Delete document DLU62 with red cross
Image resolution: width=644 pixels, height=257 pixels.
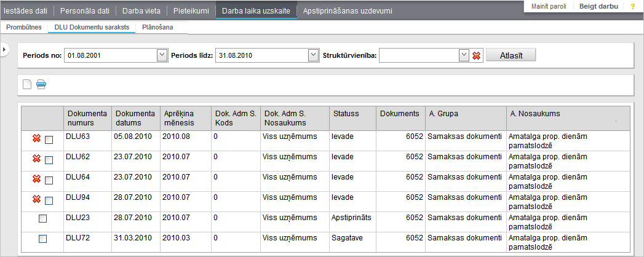click(36, 159)
